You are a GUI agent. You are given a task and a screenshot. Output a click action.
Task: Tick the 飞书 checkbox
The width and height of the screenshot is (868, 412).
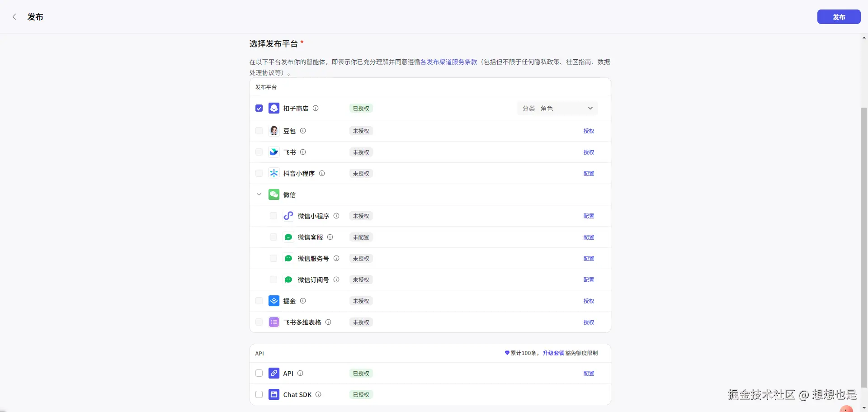tap(259, 152)
